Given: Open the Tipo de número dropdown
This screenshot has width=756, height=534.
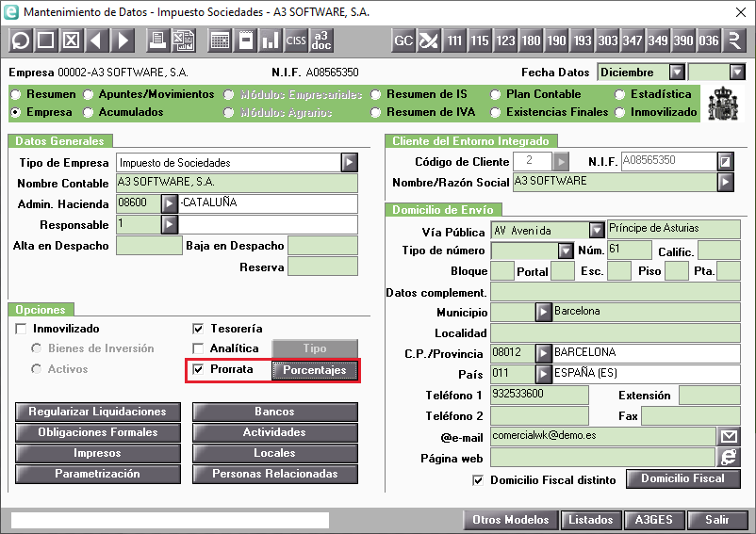Looking at the screenshot, I should tap(565, 251).
